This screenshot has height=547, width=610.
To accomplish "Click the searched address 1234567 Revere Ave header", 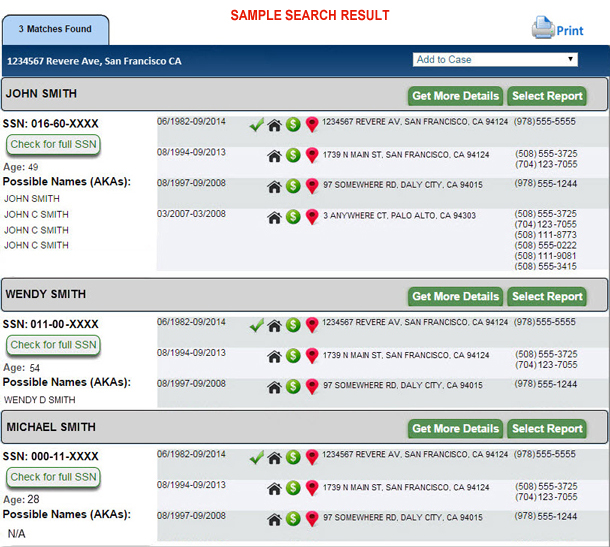I will point(94,61).
